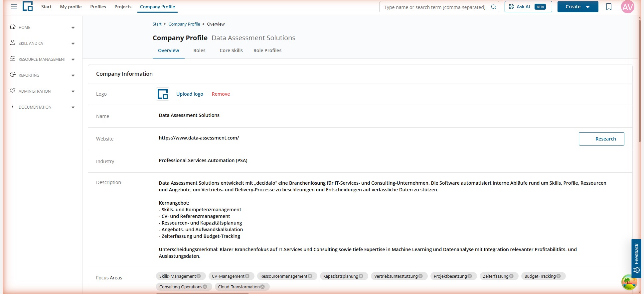Open the Projects top menu item
644x294 pixels.
(x=123, y=7)
